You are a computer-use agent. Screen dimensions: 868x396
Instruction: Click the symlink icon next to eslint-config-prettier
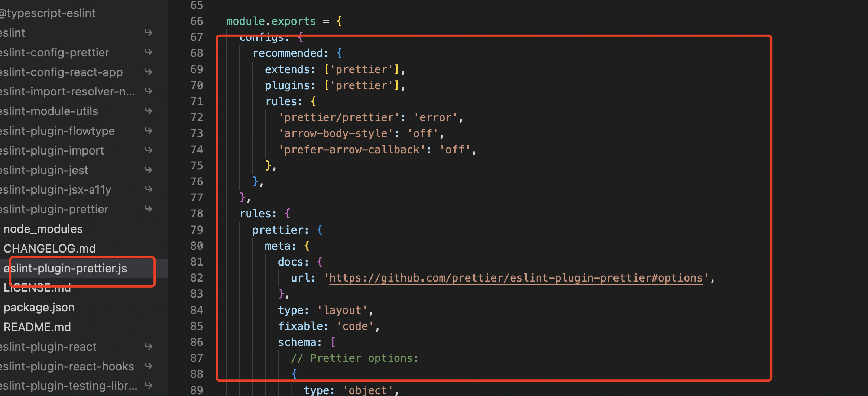(x=148, y=52)
